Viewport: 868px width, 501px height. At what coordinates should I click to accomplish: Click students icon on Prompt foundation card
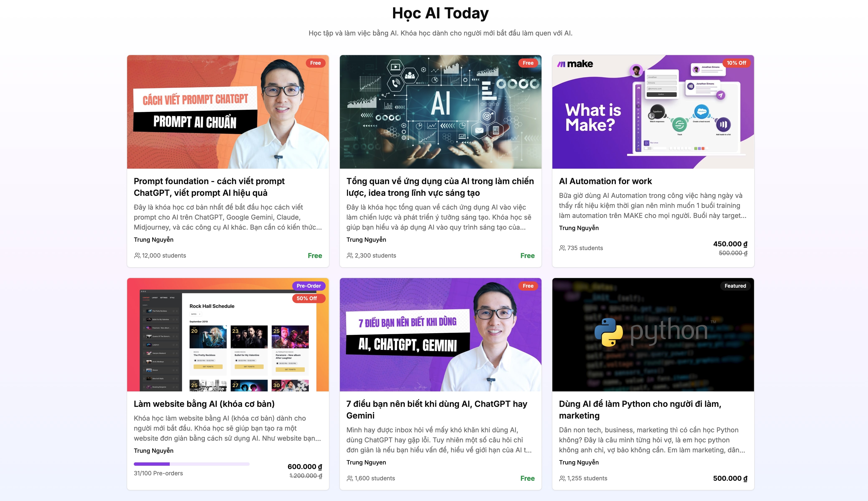(x=137, y=255)
